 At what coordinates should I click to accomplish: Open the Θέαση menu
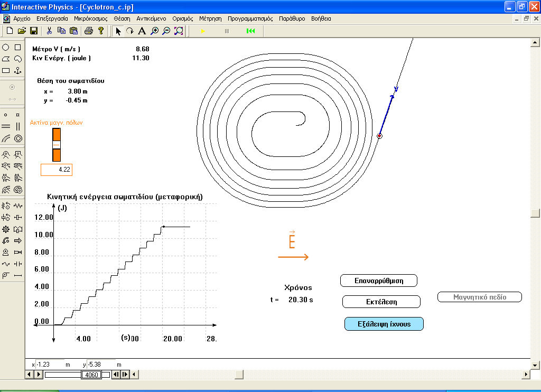[122, 18]
